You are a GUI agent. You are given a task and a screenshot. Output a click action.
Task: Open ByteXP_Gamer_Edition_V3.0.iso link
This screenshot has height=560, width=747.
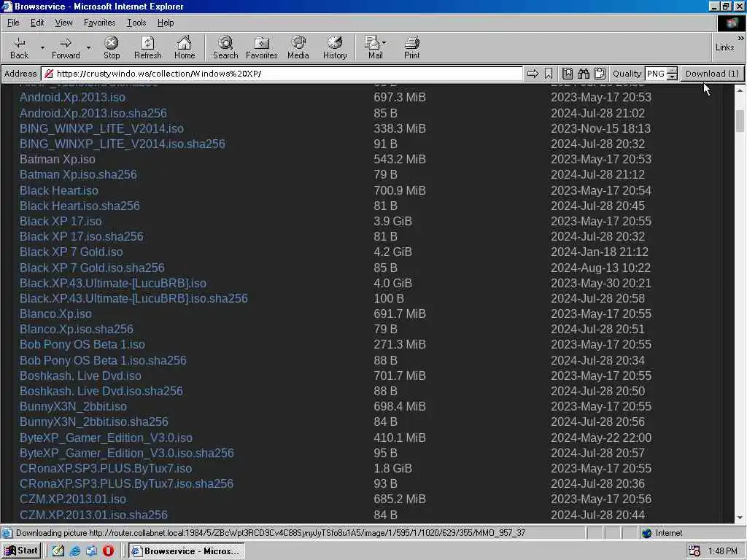(106, 437)
